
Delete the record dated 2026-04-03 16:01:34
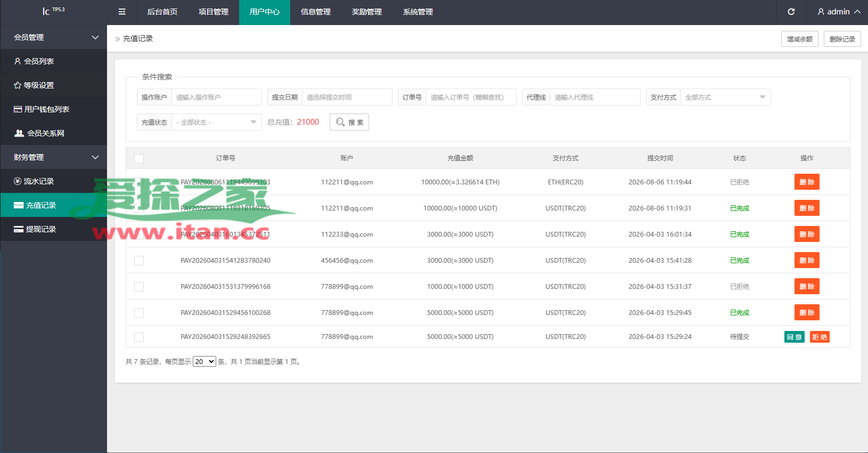tap(807, 234)
